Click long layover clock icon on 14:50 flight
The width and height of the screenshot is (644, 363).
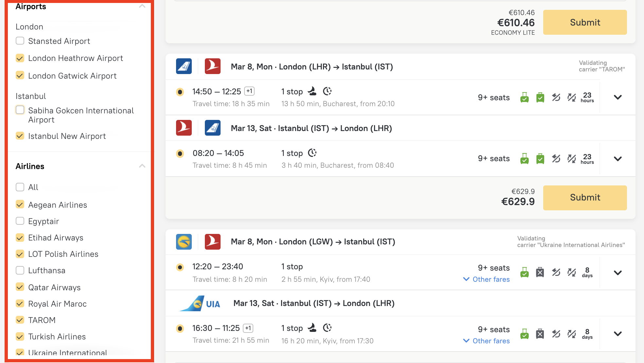click(327, 91)
